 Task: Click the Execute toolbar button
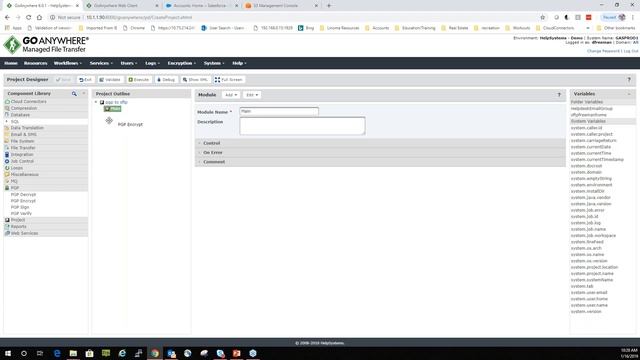tap(139, 80)
